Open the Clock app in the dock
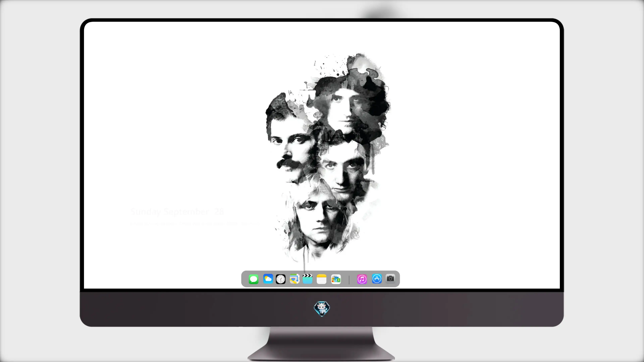 [281, 279]
